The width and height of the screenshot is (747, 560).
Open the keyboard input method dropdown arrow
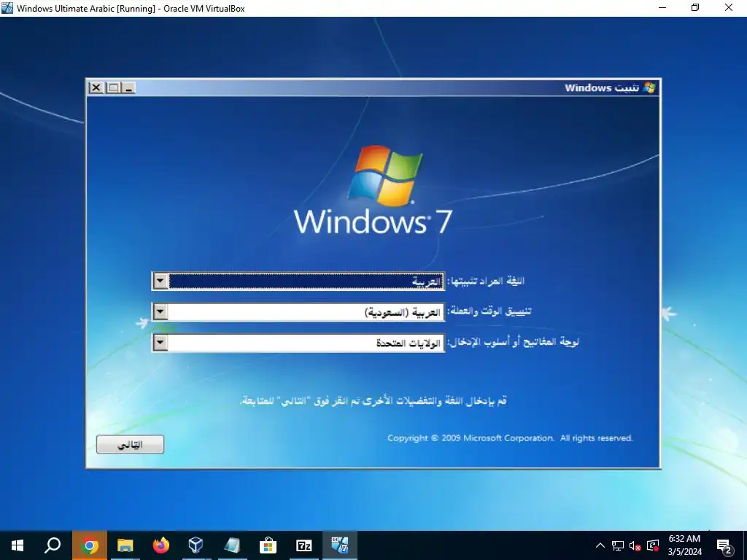160,343
